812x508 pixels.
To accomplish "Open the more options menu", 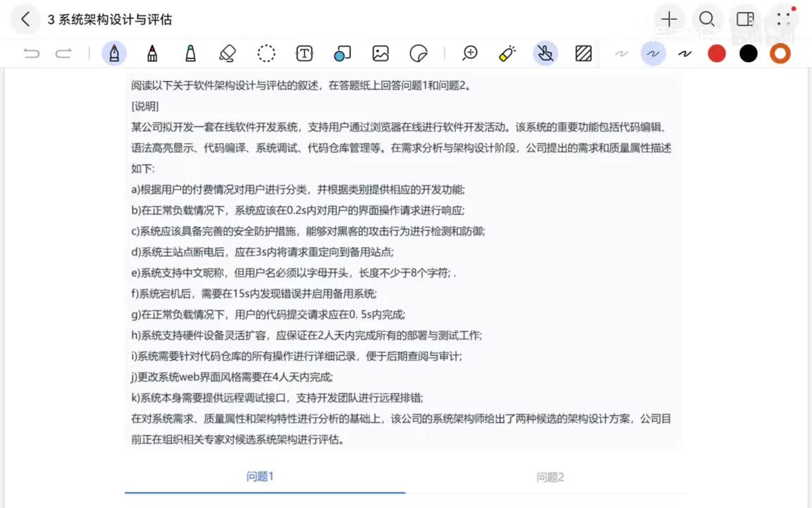I will tap(784, 19).
